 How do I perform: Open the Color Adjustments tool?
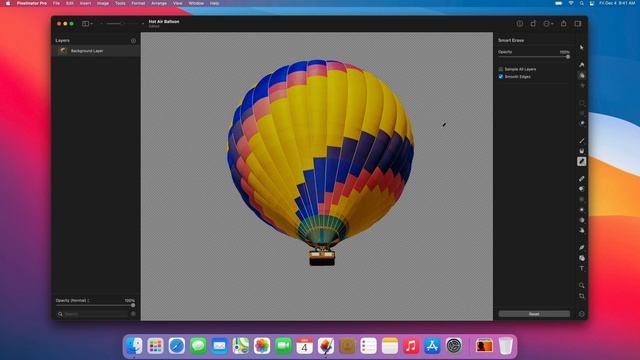coord(582,75)
